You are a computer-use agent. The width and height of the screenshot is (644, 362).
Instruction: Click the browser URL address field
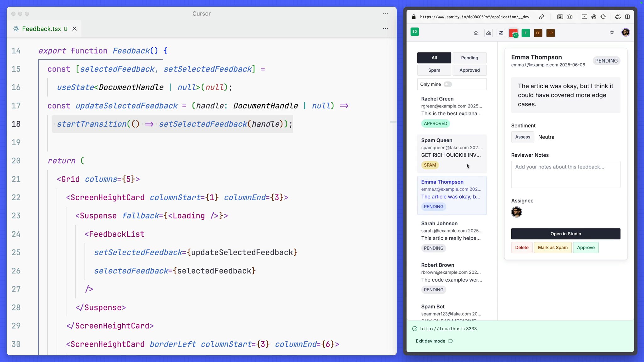[x=475, y=17]
